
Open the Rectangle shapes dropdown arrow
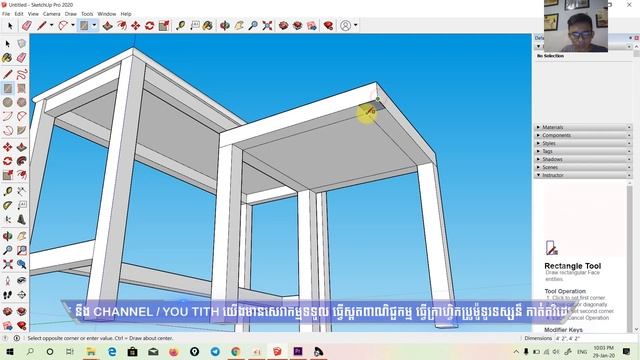(x=94, y=25)
